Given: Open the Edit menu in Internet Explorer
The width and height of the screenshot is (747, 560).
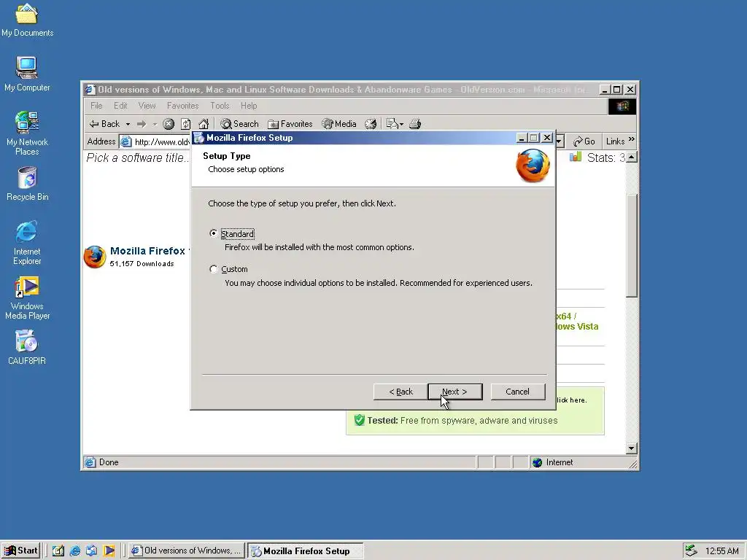Looking at the screenshot, I should coord(120,106).
